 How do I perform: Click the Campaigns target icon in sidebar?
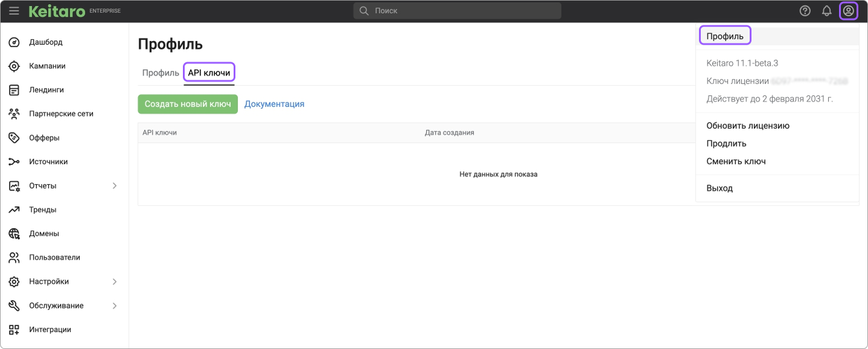pyautogui.click(x=14, y=66)
